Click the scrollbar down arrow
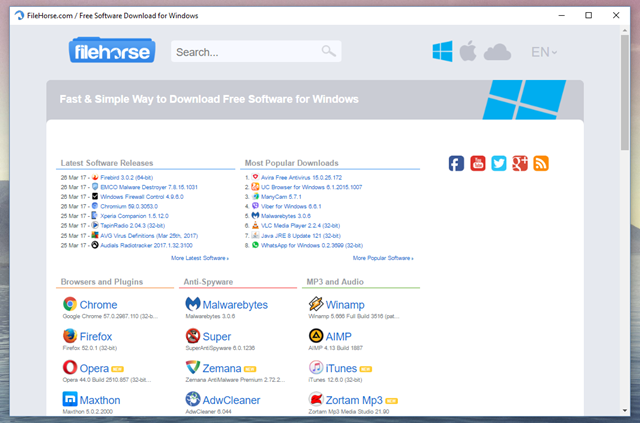The image size is (640, 423). [625, 410]
